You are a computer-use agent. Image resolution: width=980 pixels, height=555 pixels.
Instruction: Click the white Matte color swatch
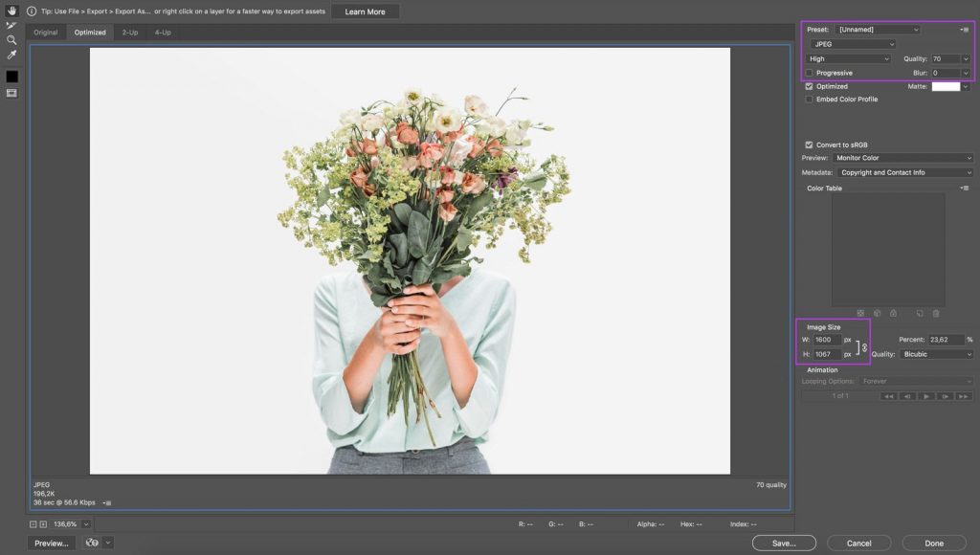(x=946, y=87)
